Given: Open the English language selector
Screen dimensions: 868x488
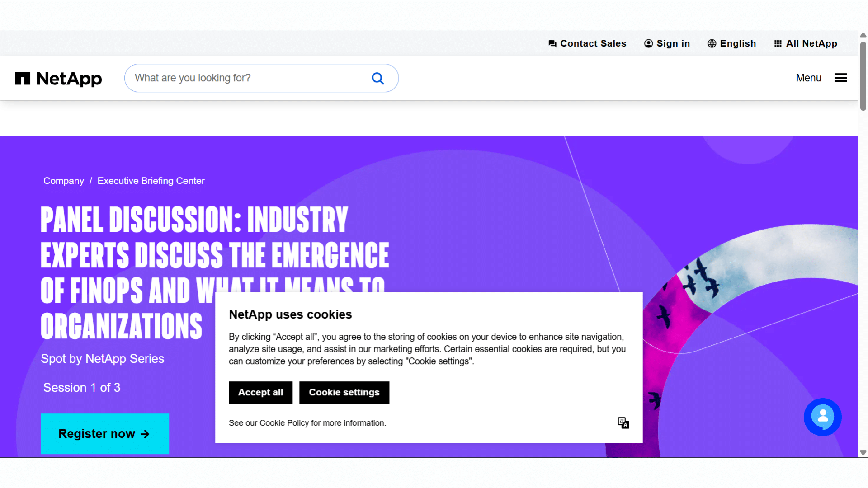Looking at the screenshot, I should [731, 43].
